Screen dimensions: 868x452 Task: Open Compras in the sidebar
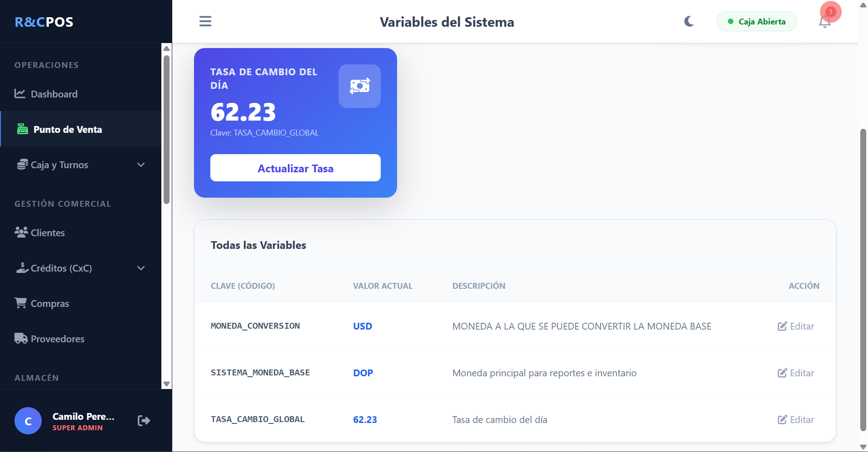81,303
